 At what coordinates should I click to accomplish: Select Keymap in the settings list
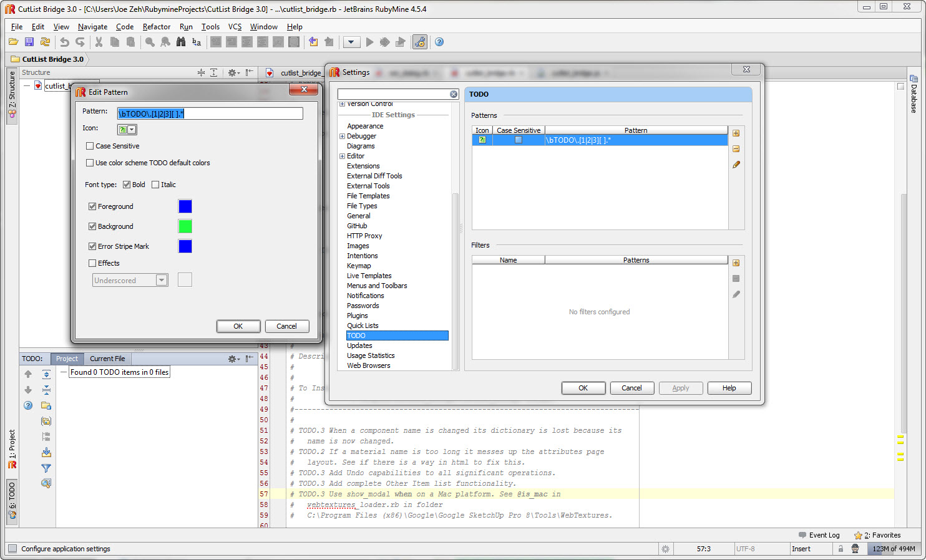tap(359, 266)
